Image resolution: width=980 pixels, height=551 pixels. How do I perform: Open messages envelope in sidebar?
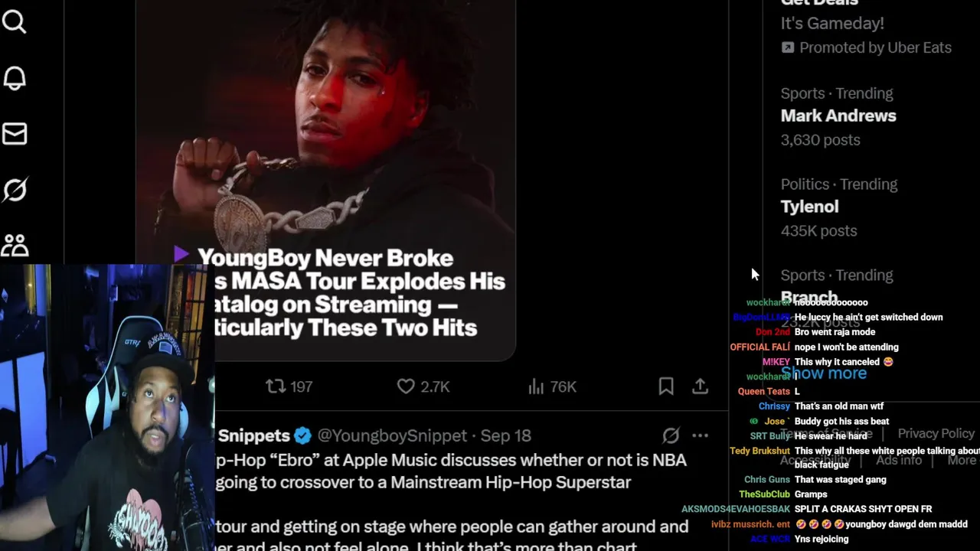15,134
